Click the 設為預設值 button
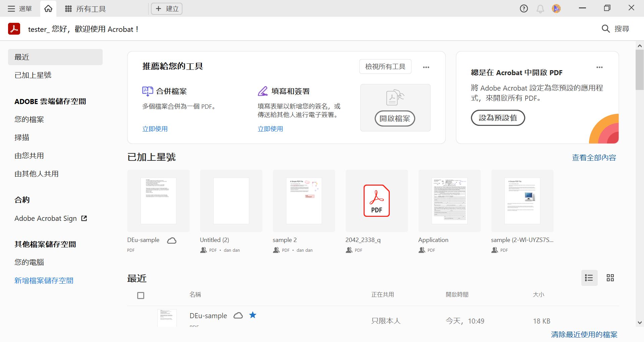The image size is (644, 342). (498, 118)
